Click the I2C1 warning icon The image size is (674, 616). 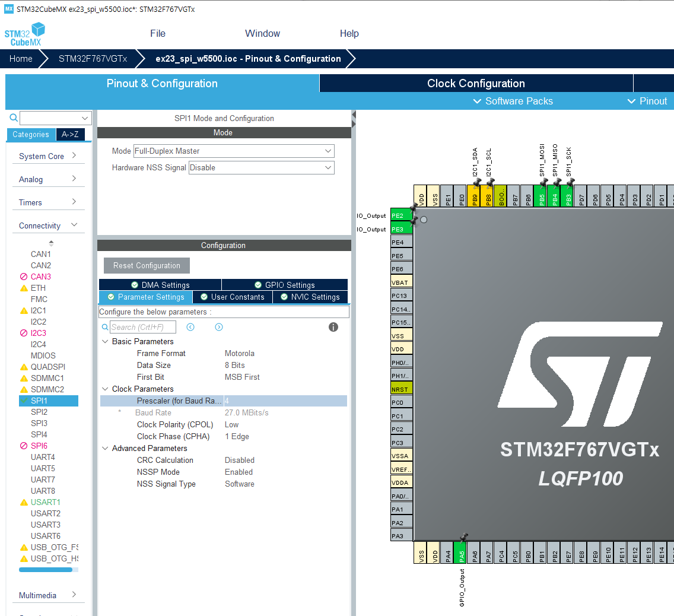[x=24, y=310]
